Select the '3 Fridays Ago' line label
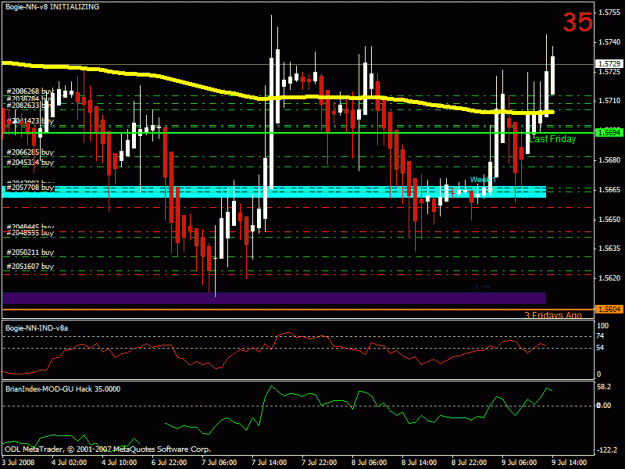Viewport: 625px width, 469px height. 553,315
